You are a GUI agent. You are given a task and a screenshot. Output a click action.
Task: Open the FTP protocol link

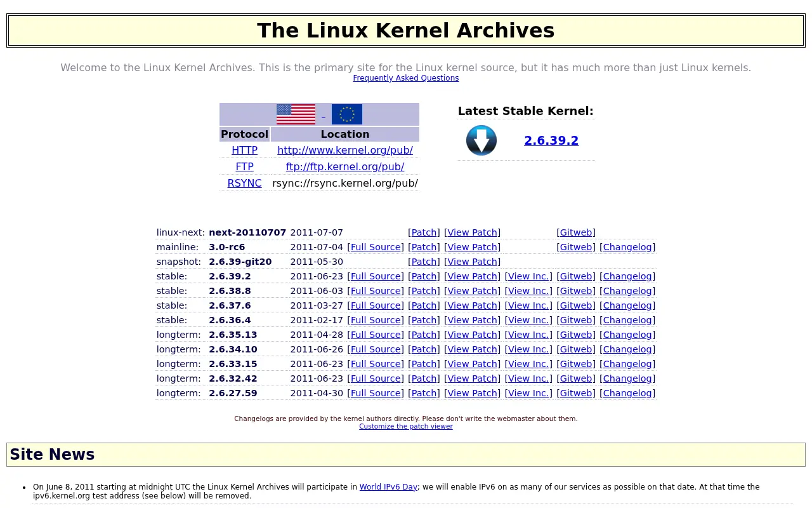244,167
